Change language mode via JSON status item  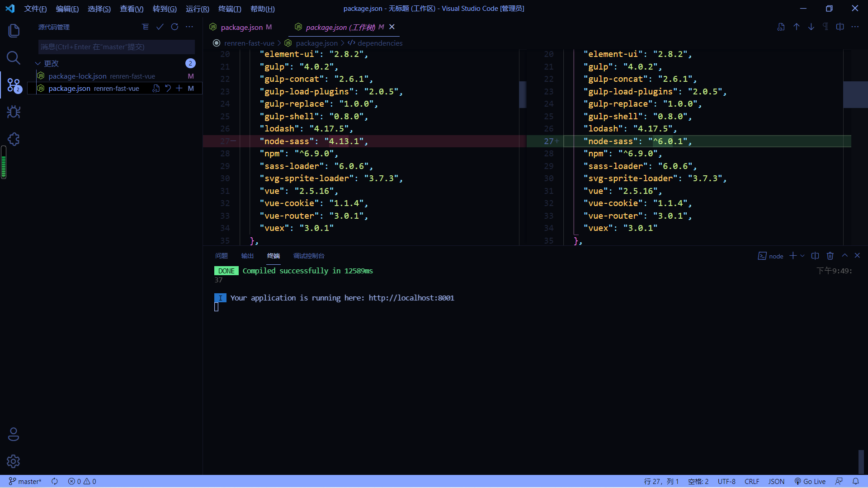[776, 481]
